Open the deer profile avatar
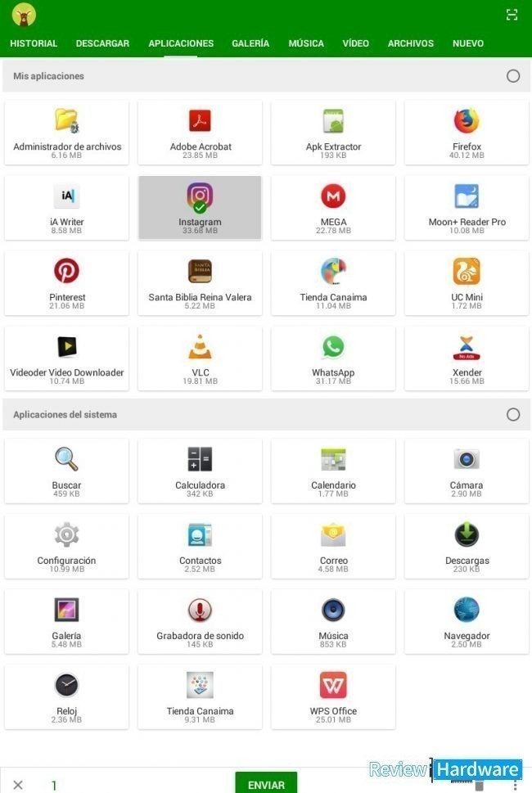Image resolution: width=532 pixels, height=793 pixels. pyautogui.click(x=24, y=15)
